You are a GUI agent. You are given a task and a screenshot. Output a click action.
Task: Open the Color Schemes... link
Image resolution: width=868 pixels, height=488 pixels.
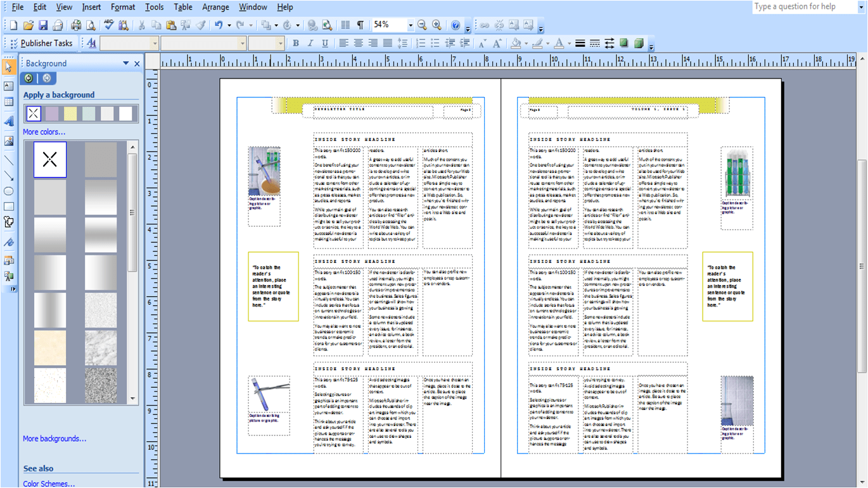coord(49,484)
